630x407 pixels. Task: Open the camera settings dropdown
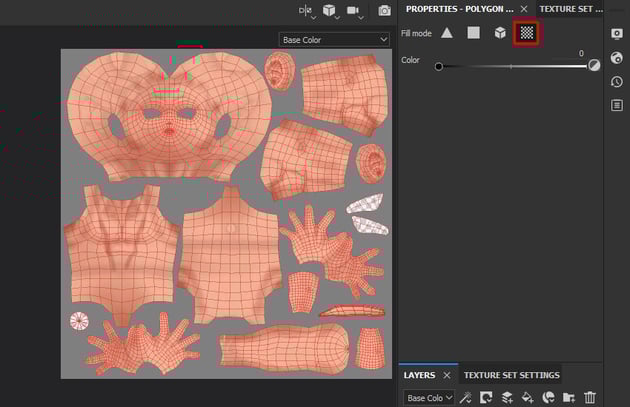pyautogui.click(x=354, y=10)
